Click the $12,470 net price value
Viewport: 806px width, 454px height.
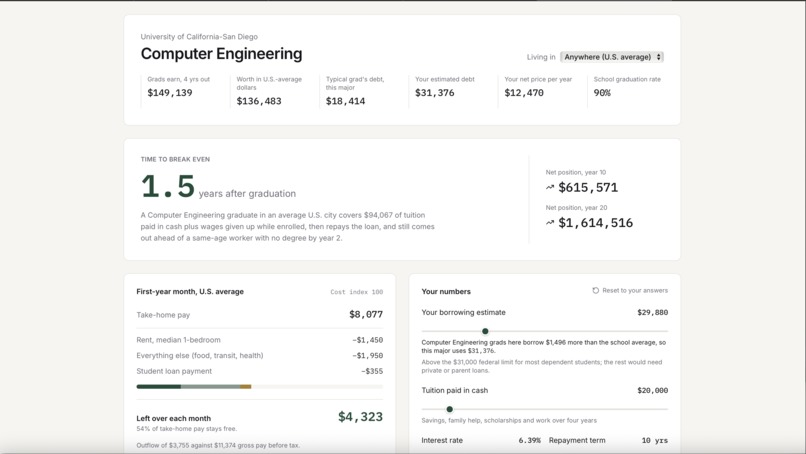click(x=524, y=93)
